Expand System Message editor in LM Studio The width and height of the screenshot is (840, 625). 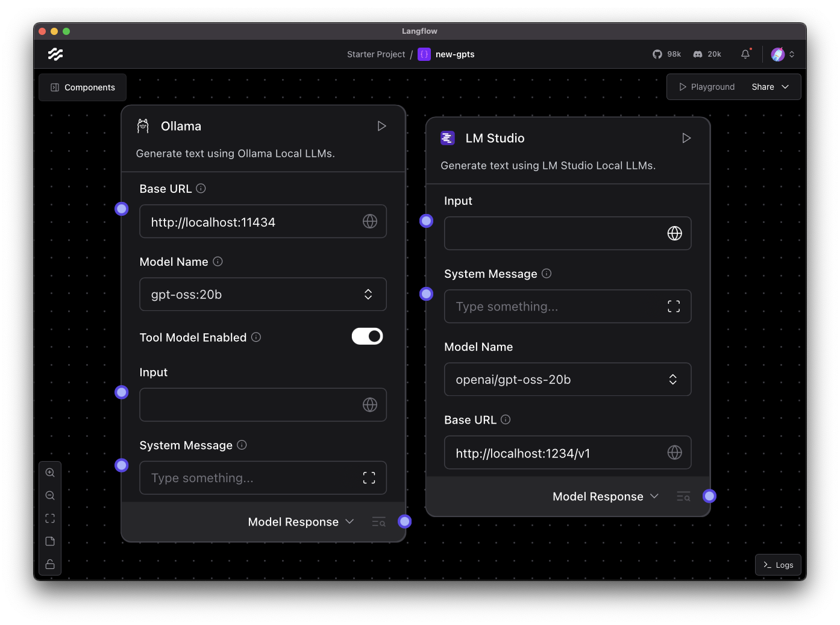[x=674, y=307]
